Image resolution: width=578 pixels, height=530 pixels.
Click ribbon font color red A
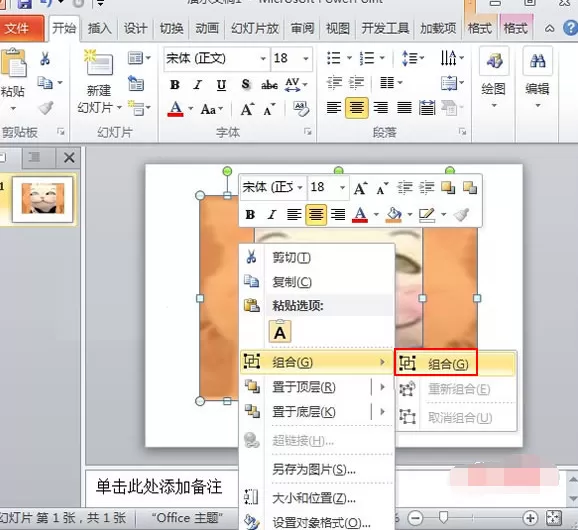click(175, 109)
